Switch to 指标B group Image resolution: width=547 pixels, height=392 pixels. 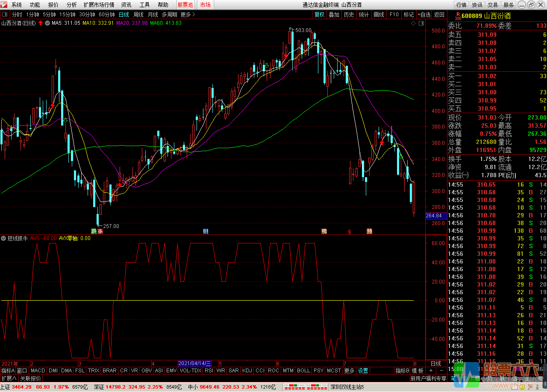point(402,371)
